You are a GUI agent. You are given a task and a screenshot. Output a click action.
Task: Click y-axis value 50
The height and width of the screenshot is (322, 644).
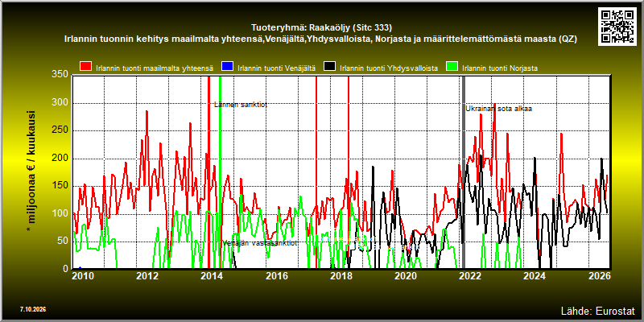(63, 241)
